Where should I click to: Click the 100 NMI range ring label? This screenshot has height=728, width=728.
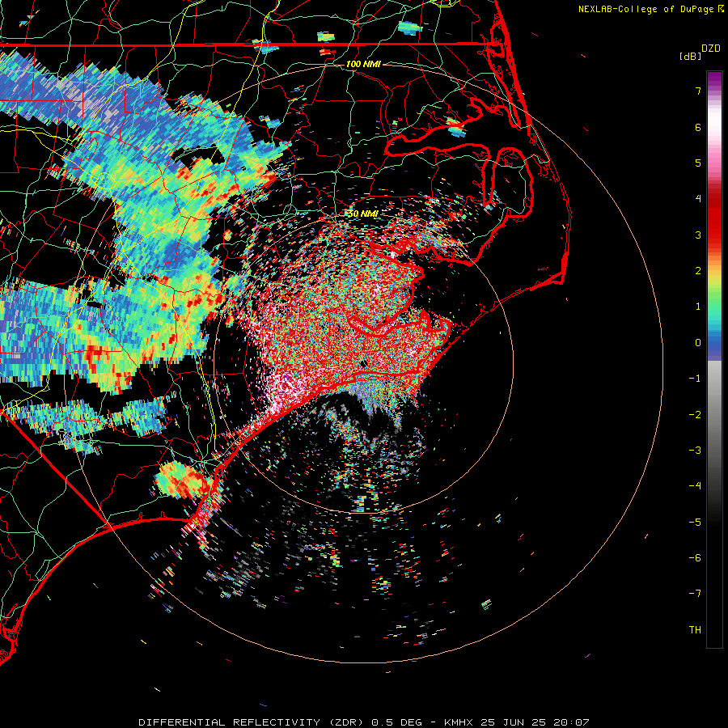coord(363,64)
